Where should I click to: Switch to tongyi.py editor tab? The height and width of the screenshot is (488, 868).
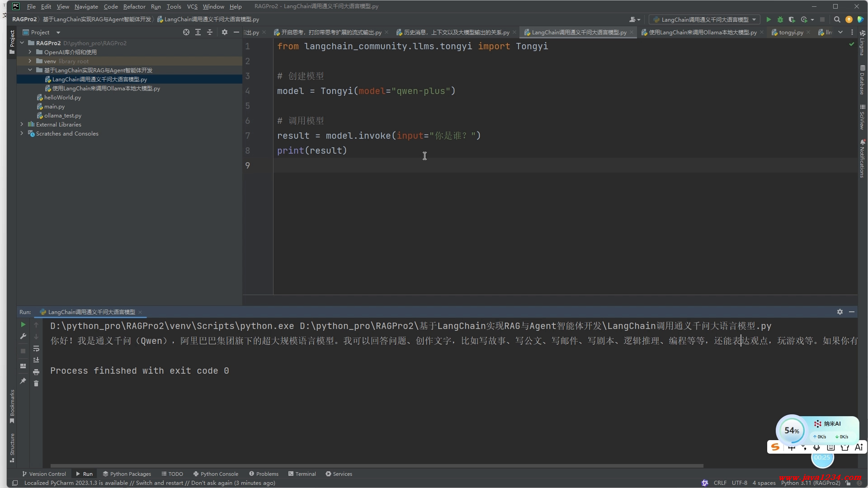[x=790, y=32]
